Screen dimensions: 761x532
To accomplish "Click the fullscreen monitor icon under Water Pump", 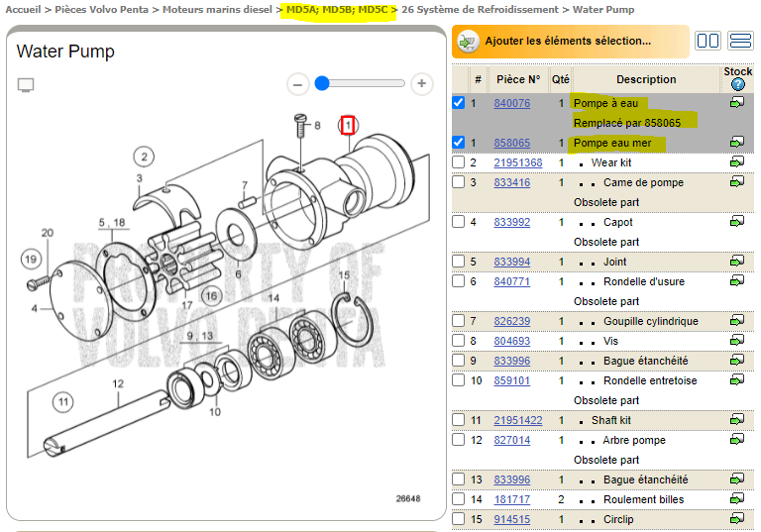I will (x=26, y=85).
